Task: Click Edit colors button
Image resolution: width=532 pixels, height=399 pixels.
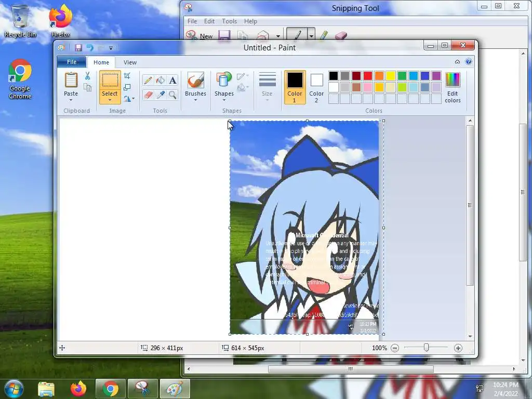Action: (x=453, y=87)
